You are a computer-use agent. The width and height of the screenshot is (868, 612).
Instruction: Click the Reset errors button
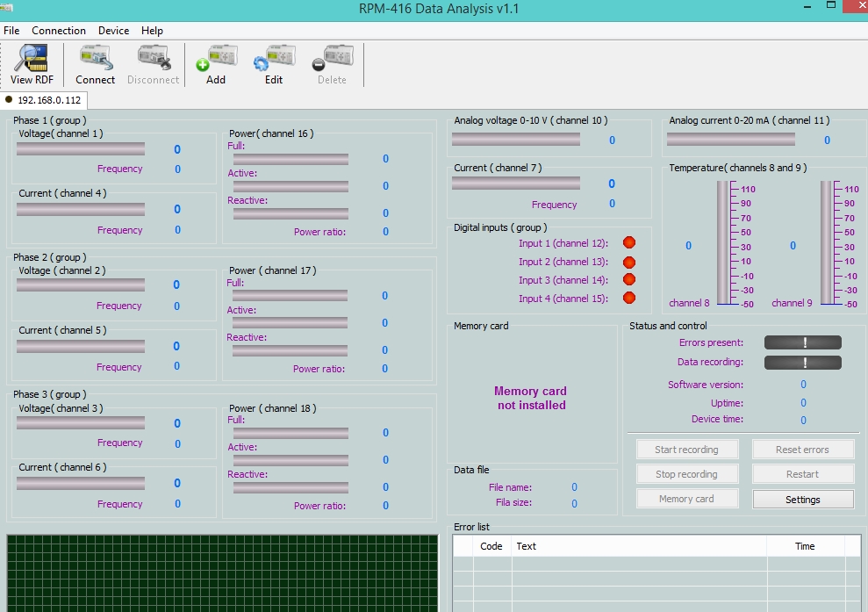(x=803, y=450)
